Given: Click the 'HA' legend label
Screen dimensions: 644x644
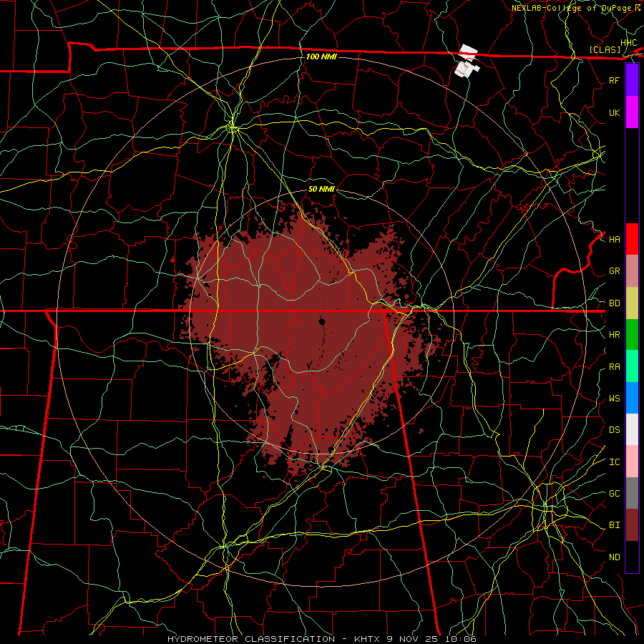Looking at the screenshot, I should (x=615, y=239).
